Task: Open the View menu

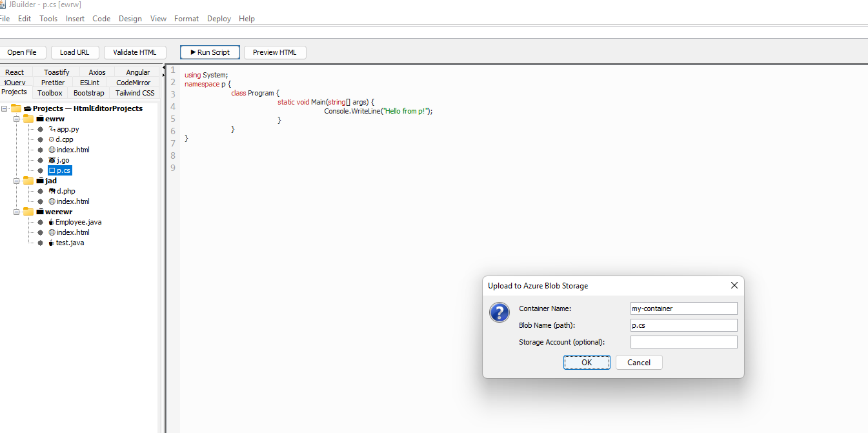Action: tap(159, 19)
